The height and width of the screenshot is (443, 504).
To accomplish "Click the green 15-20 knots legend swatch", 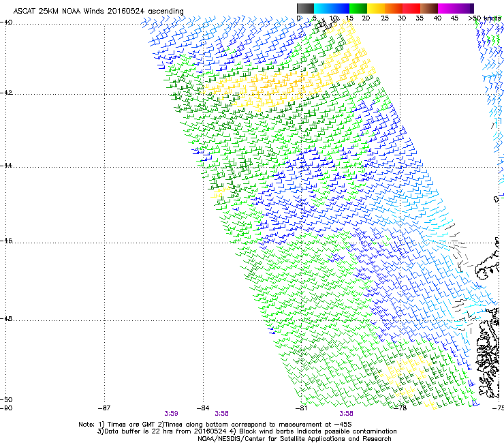I will [x=358, y=8].
